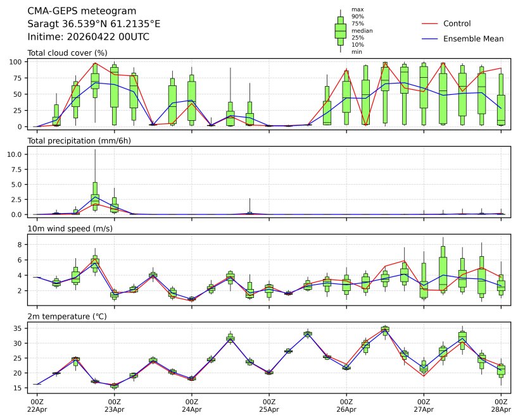Click the Saragt coordinates text
Viewport: 518px width, 420px height.
[94, 24]
